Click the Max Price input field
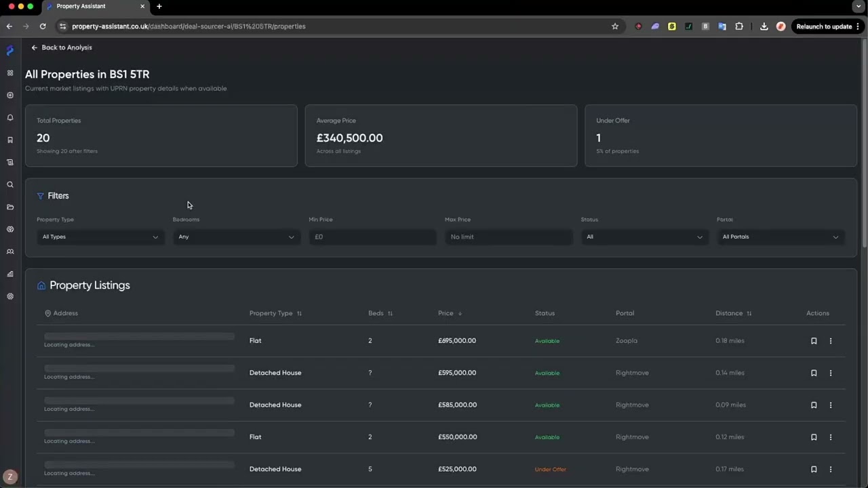 (x=509, y=237)
